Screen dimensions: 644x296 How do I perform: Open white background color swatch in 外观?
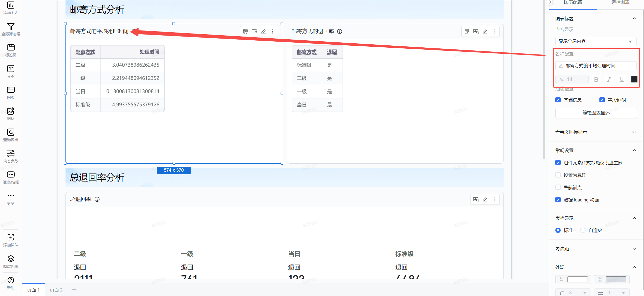pos(577,279)
